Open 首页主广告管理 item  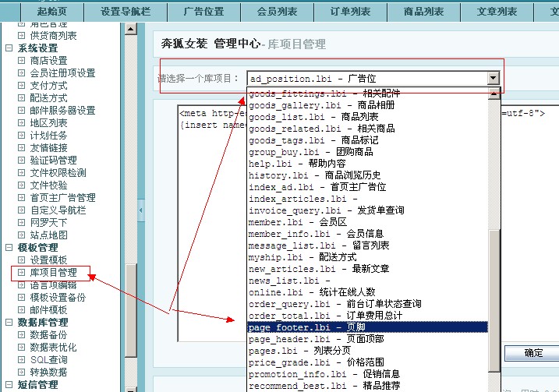coord(62,198)
